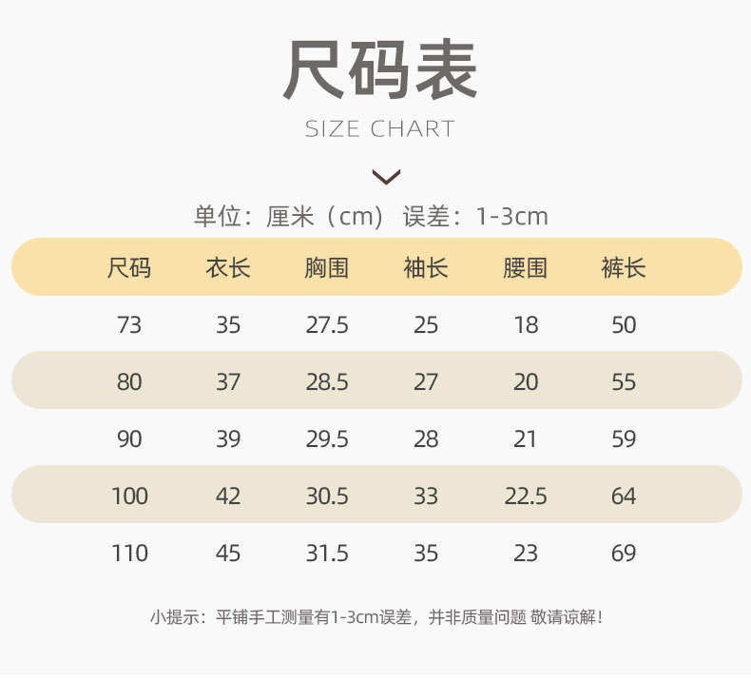Select the 45 garment length cell
This screenshot has width=751, height=700.
click(228, 554)
